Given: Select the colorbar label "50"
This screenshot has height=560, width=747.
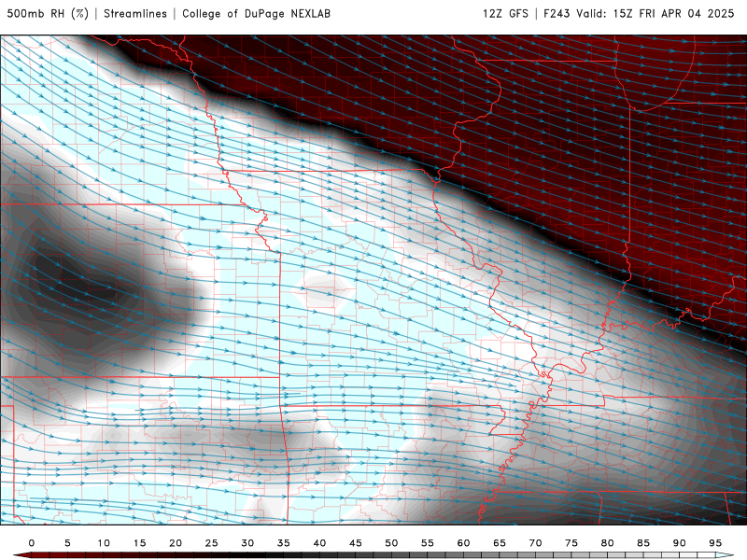Looking at the screenshot, I should [x=391, y=543].
